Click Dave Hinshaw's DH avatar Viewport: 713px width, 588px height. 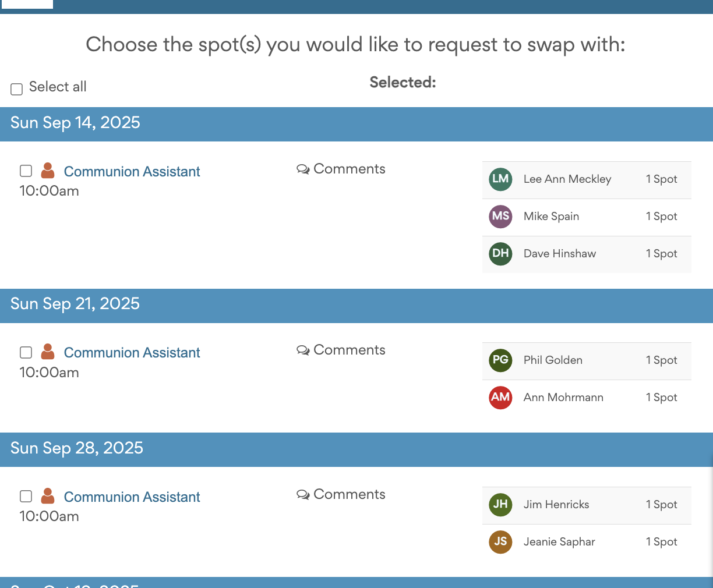click(x=500, y=254)
